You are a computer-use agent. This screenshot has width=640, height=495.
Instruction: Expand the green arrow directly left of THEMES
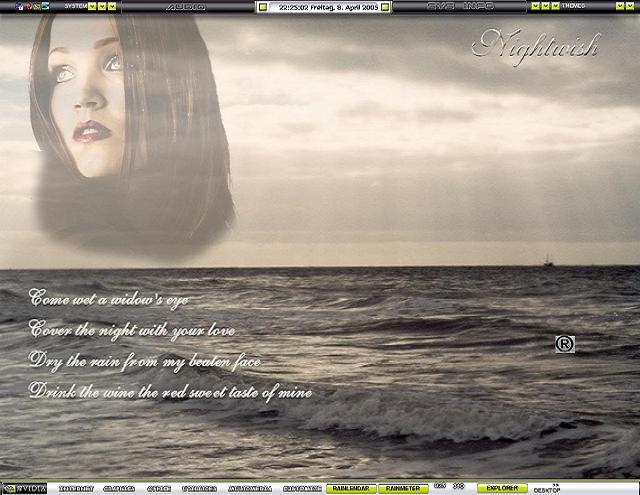(556, 6)
